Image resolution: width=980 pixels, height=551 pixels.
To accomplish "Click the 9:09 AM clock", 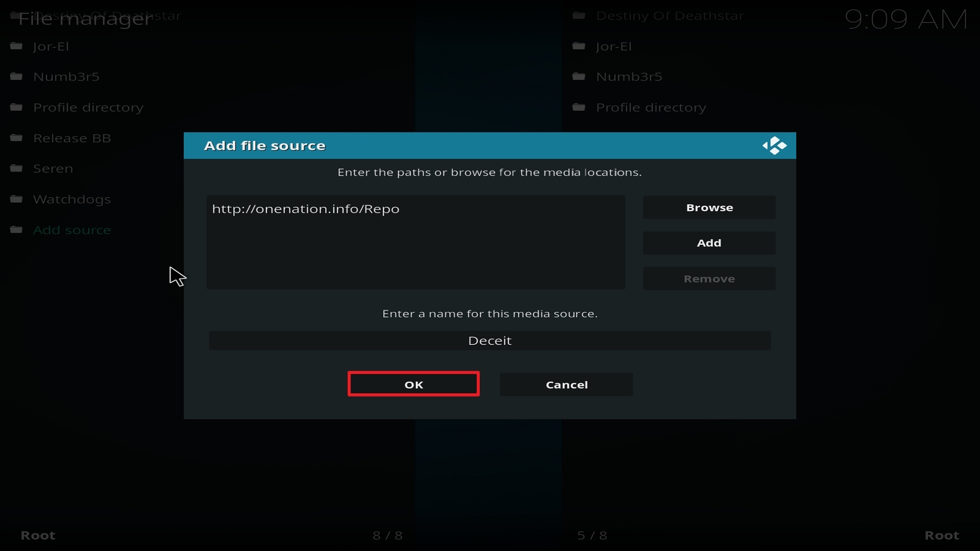I will (906, 20).
